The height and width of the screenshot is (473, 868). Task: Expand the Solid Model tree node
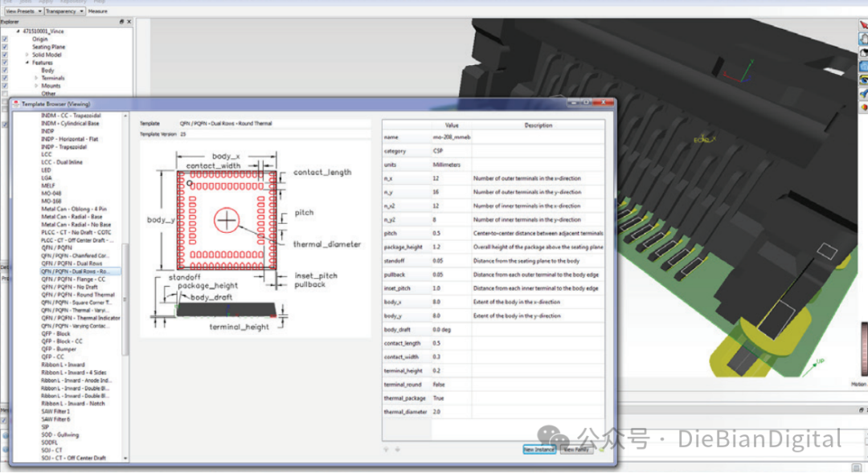27,55
